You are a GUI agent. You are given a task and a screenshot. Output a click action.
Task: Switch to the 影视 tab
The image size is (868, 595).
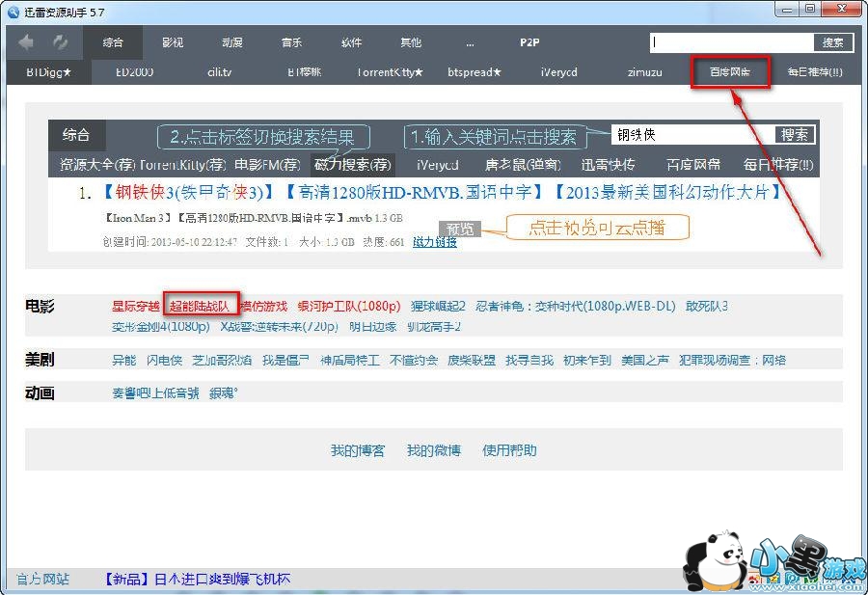click(173, 42)
